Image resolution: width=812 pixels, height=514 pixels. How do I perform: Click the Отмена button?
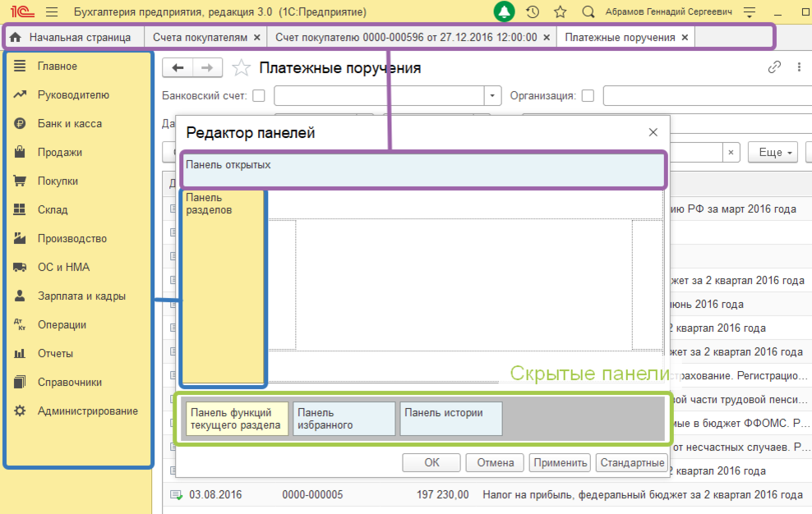495,462
